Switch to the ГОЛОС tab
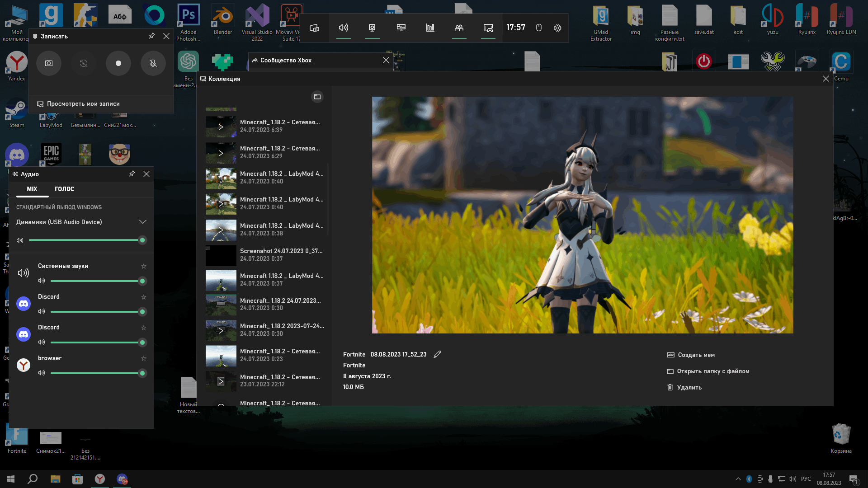The image size is (868, 488). point(64,189)
